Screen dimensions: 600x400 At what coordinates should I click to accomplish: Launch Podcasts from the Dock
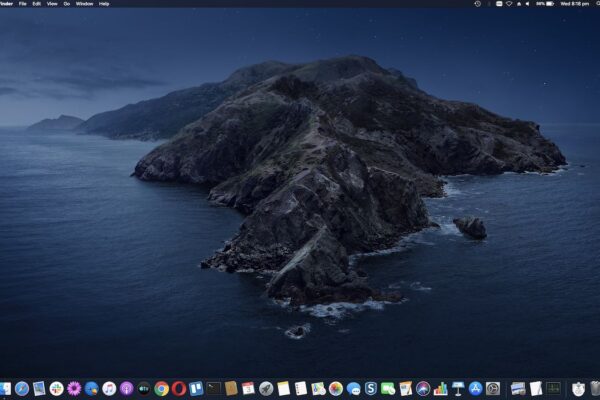coord(126,389)
